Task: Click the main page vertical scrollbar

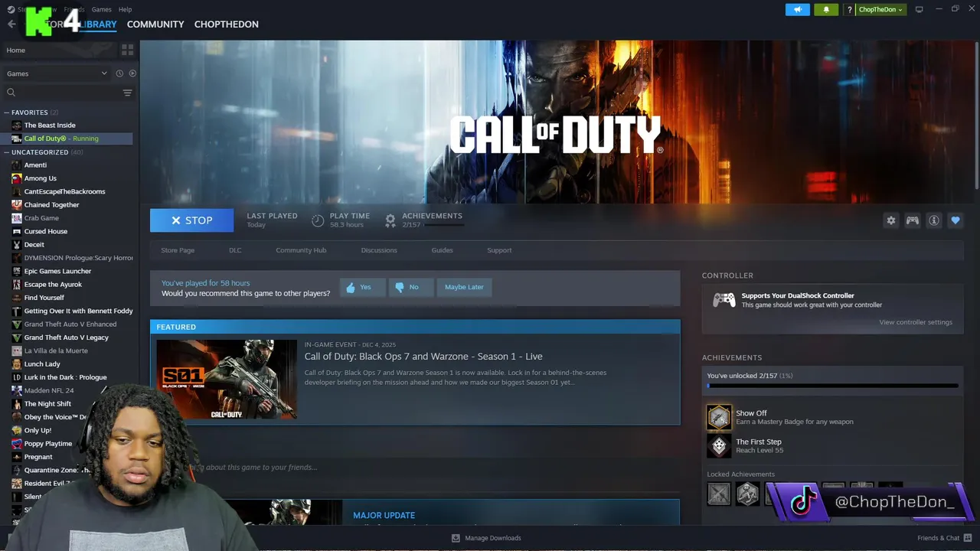Action: (x=976, y=115)
